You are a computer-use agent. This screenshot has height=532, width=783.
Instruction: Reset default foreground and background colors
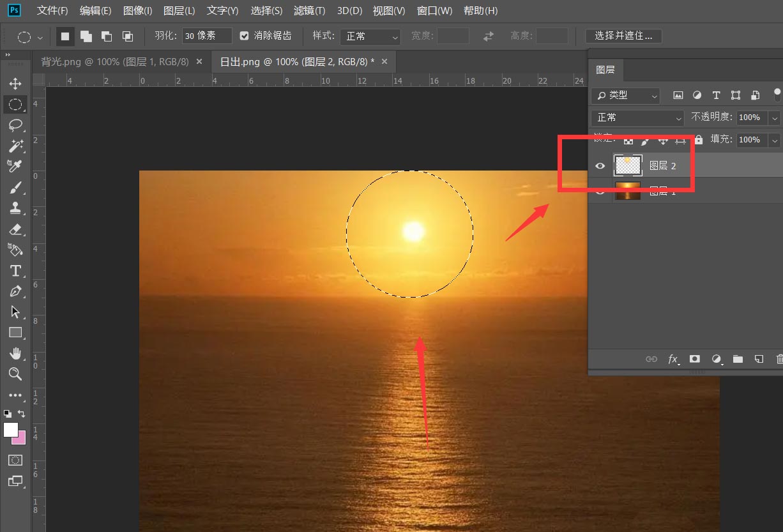[x=8, y=414]
